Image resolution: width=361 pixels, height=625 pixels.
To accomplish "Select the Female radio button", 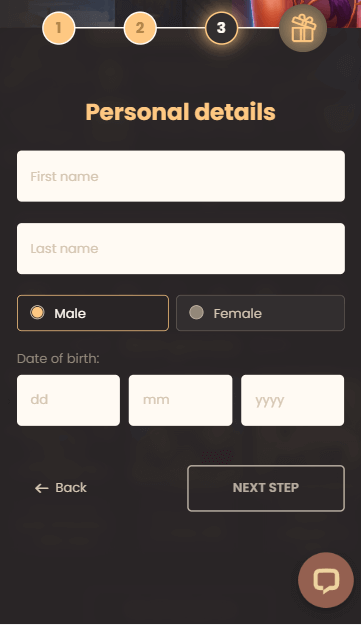I will 196,312.
